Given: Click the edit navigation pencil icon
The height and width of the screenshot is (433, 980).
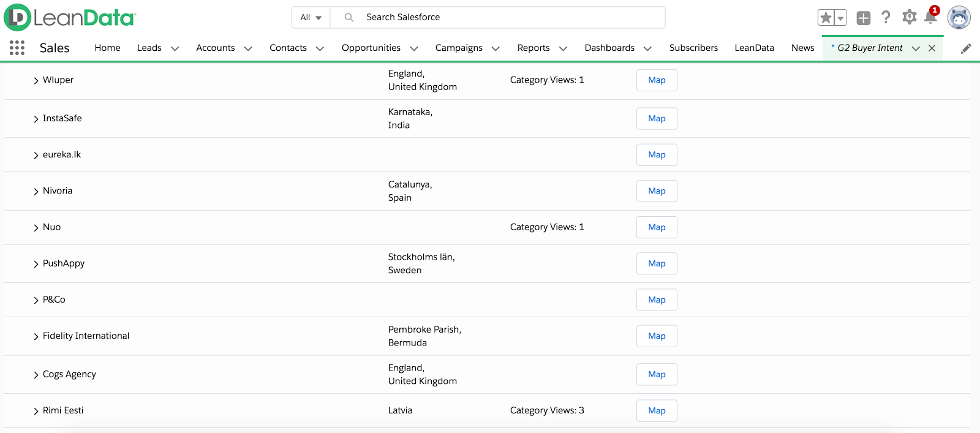Looking at the screenshot, I should coord(966,48).
